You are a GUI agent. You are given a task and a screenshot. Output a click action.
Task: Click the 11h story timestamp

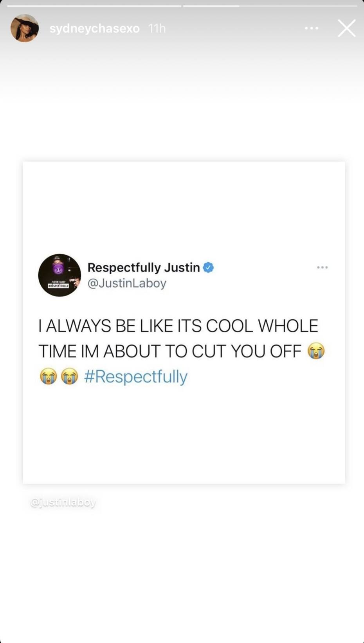coord(157,29)
